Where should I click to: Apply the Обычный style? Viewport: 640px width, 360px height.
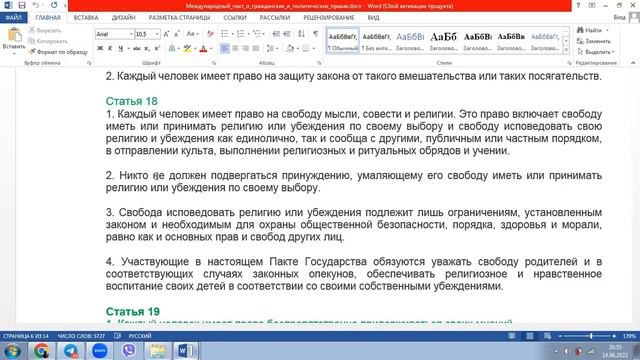pos(342,41)
